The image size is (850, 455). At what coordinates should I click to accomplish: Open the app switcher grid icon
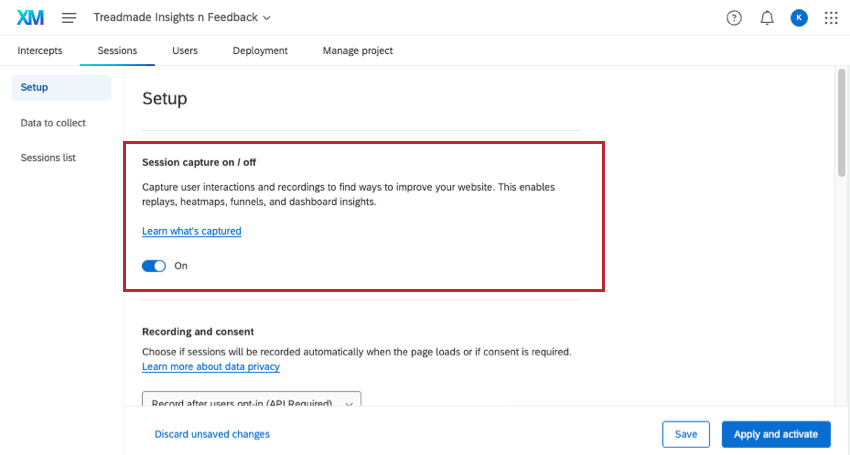(x=831, y=18)
